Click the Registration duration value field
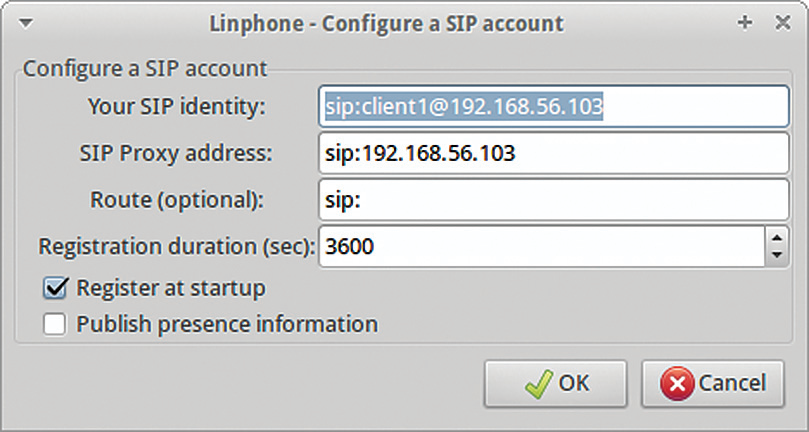Image resolution: width=809 pixels, height=432 pixels. (x=542, y=247)
